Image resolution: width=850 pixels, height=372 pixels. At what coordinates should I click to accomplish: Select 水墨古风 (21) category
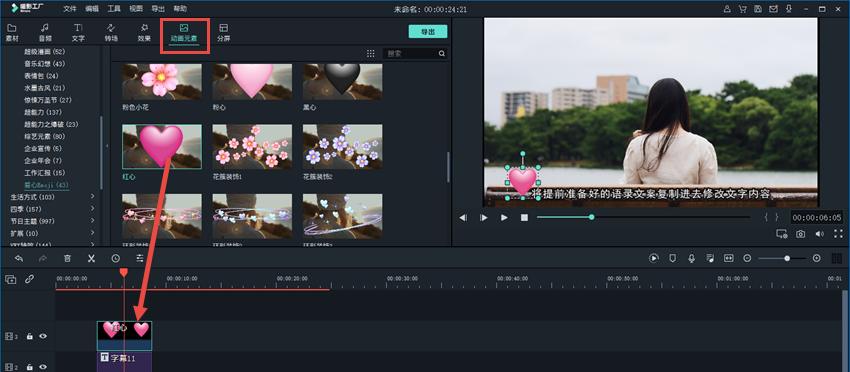point(44,87)
